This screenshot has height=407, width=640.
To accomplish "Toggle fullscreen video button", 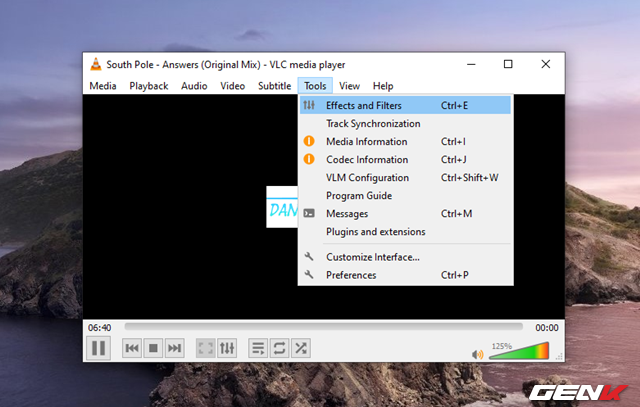I will click(206, 348).
